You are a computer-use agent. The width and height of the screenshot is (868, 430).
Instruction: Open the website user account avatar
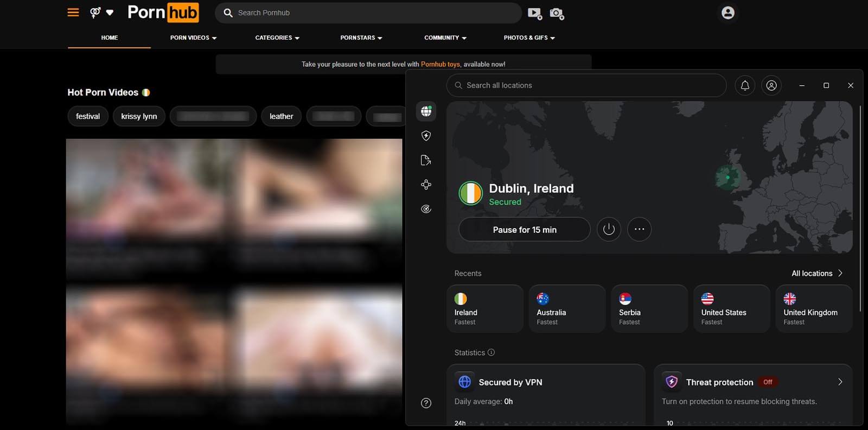[728, 12]
